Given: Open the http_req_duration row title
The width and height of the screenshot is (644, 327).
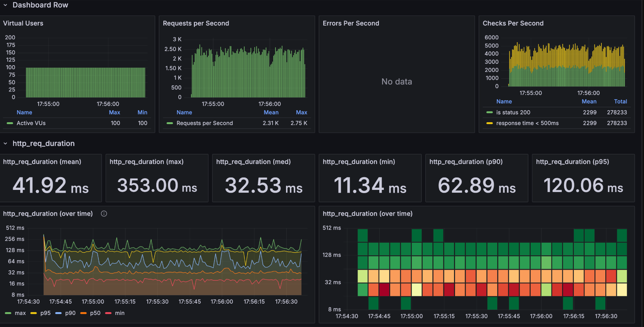Looking at the screenshot, I should 44,143.
